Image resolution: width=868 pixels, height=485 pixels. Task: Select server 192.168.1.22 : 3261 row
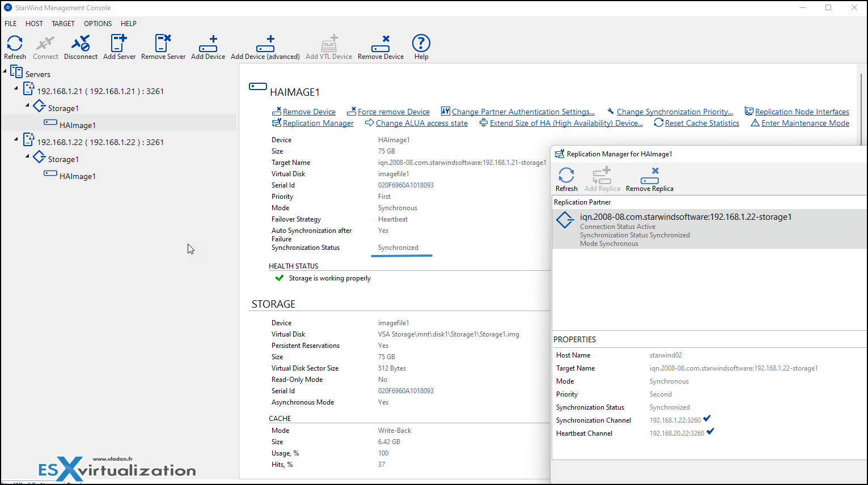tap(100, 142)
